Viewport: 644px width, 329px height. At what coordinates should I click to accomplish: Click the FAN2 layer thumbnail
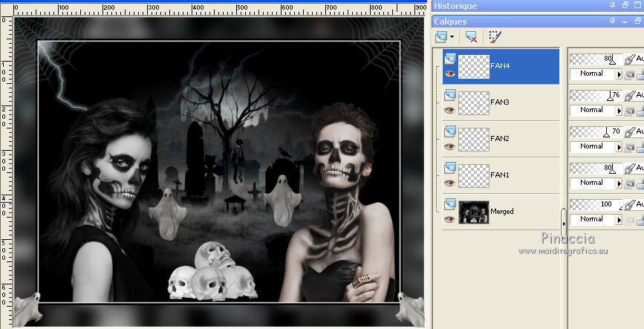(x=474, y=139)
